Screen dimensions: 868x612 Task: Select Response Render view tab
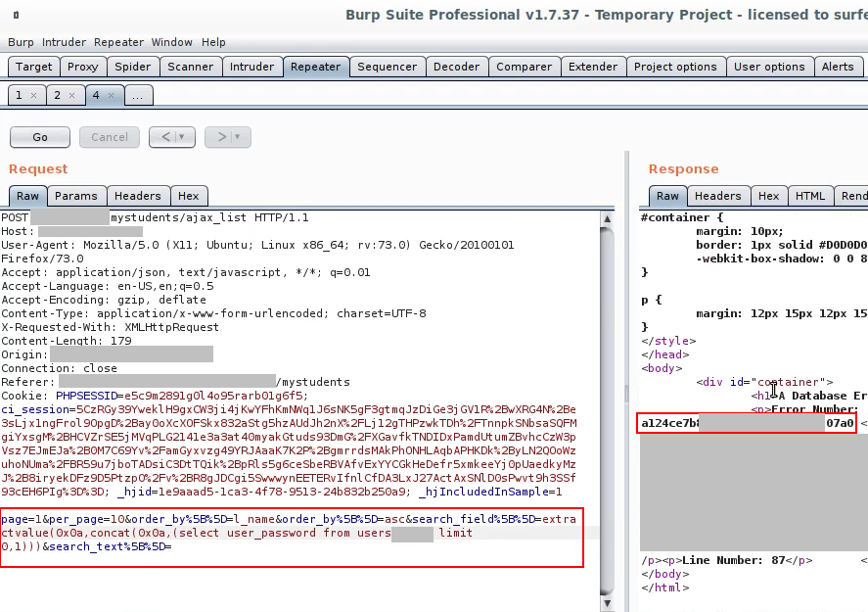[851, 196]
